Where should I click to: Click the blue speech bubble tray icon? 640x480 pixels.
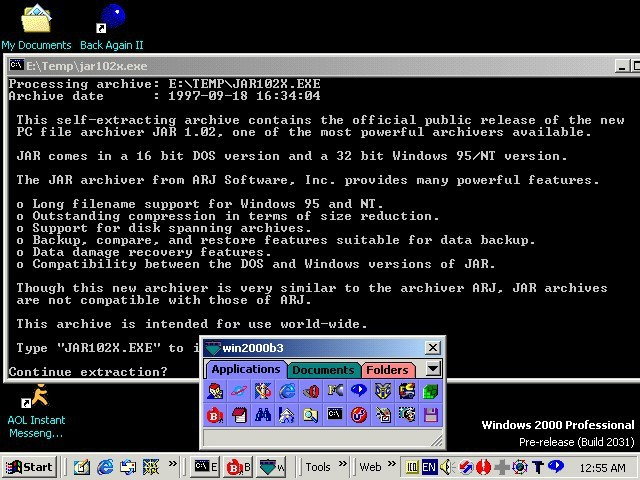[556, 466]
